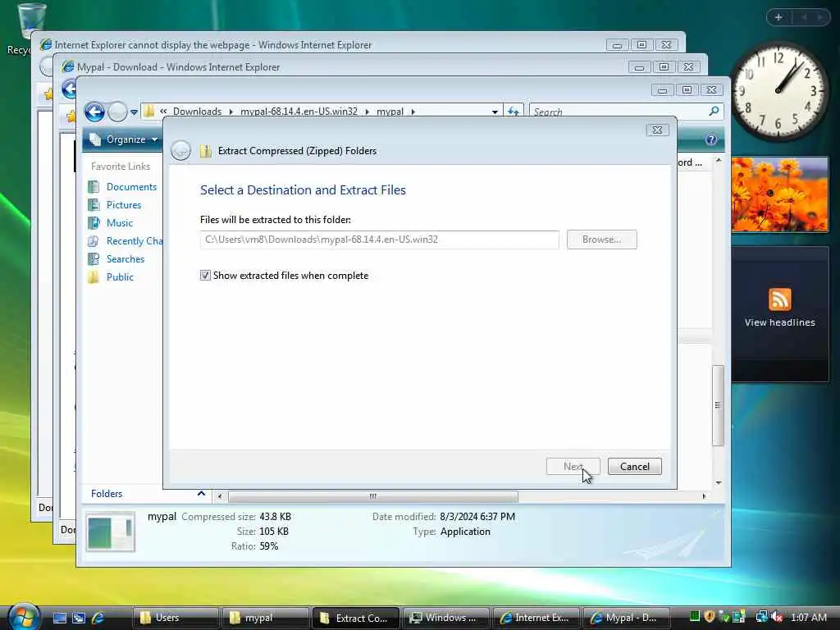Switch to Extract Co... taskbar button
Image resolution: width=840 pixels, height=630 pixels.
(x=356, y=618)
